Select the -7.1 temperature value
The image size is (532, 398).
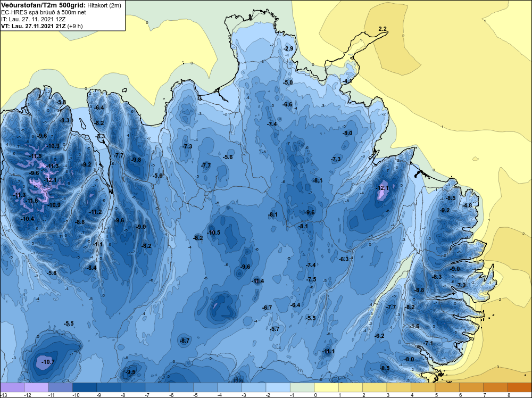click(x=428, y=343)
